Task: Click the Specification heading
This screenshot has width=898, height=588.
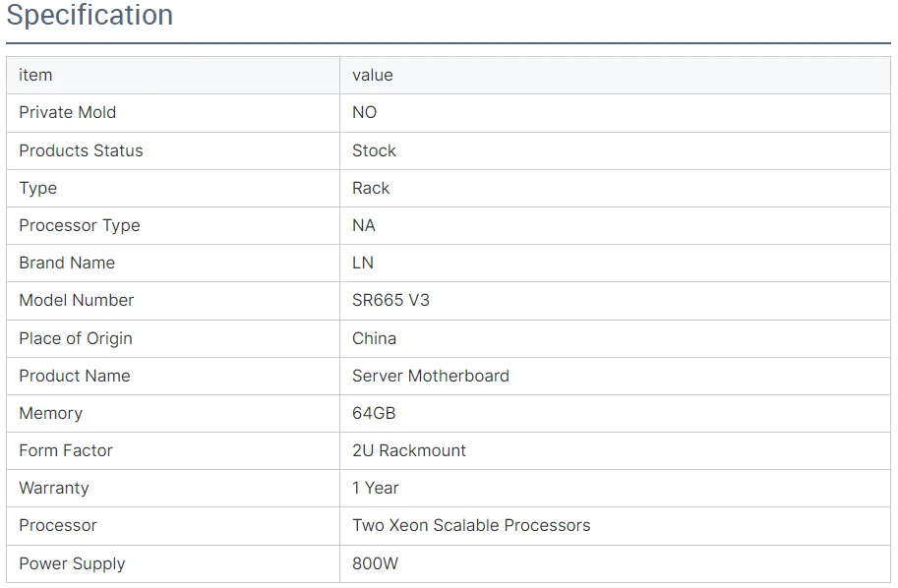Action: [90, 16]
